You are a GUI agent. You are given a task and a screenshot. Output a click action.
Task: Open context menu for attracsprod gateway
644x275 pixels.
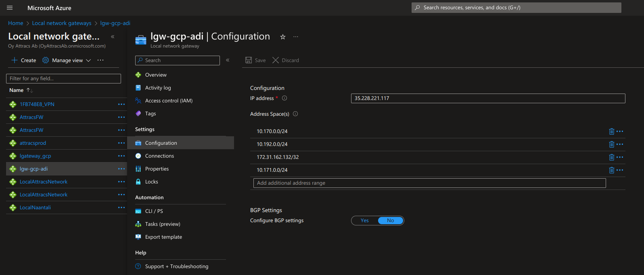coord(121,143)
